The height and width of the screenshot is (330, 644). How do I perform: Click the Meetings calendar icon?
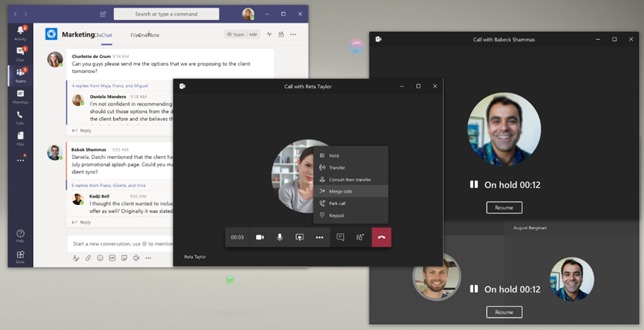(x=20, y=95)
